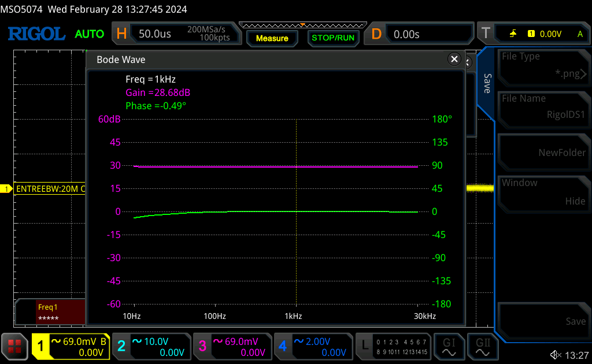Click the Save button at bottom right
This screenshot has width=592, height=364.
[x=543, y=321]
